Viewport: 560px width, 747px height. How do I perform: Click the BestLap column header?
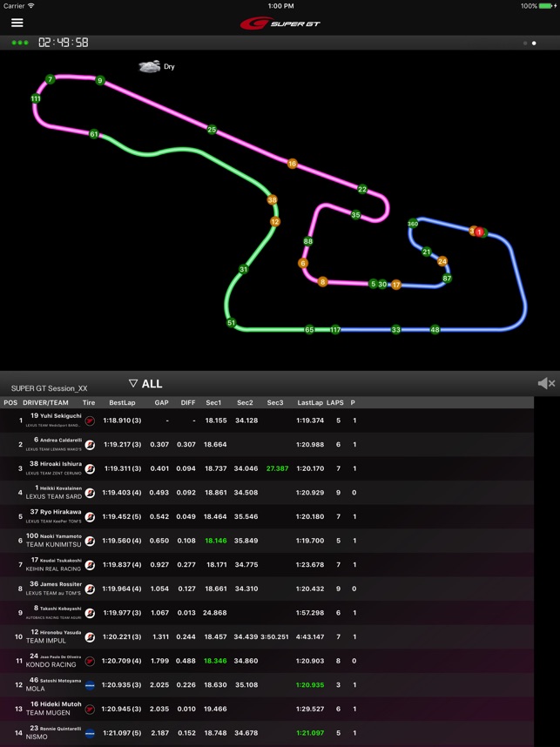point(122,402)
